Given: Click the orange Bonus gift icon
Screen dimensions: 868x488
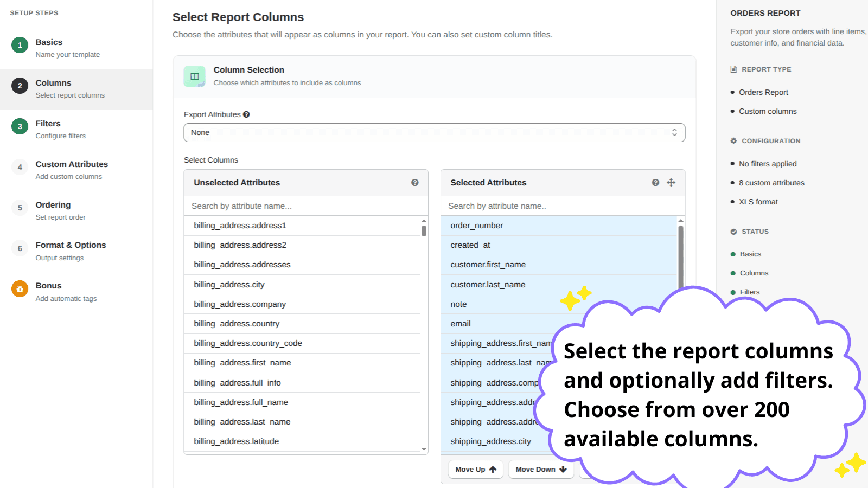Looking at the screenshot, I should point(20,288).
